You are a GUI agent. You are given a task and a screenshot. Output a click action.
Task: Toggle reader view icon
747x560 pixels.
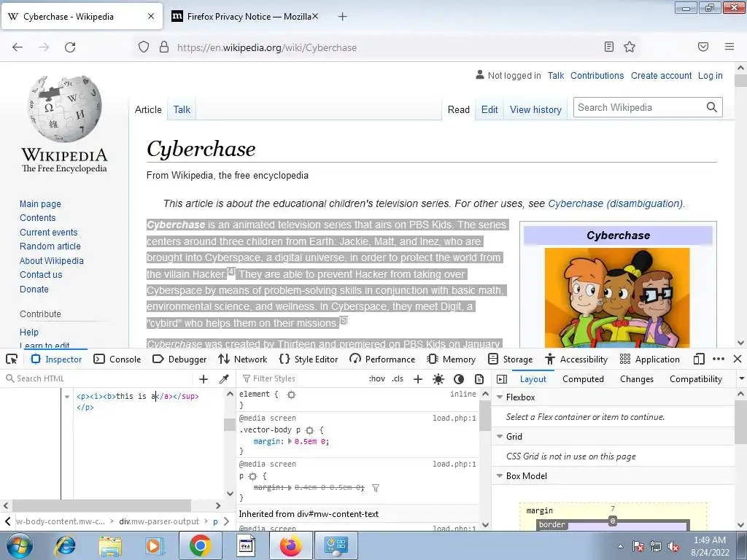pyautogui.click(x=608, y=47)
